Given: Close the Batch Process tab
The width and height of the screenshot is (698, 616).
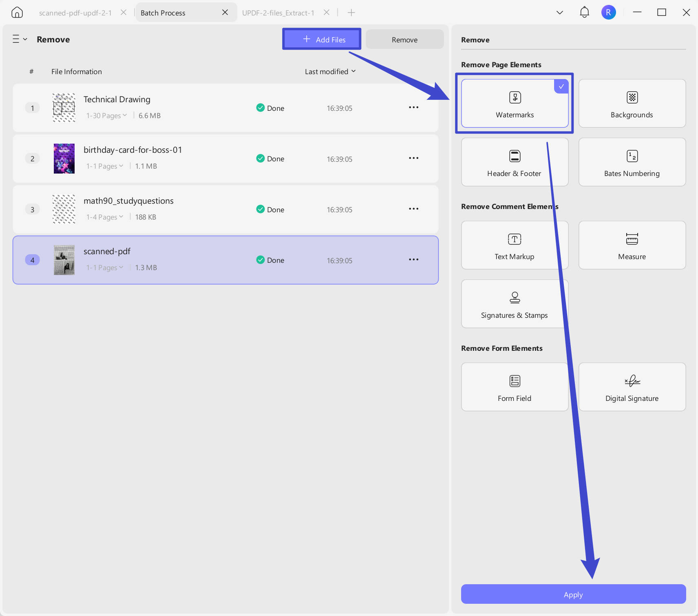Looking at the screenshot, I should 225,13.
